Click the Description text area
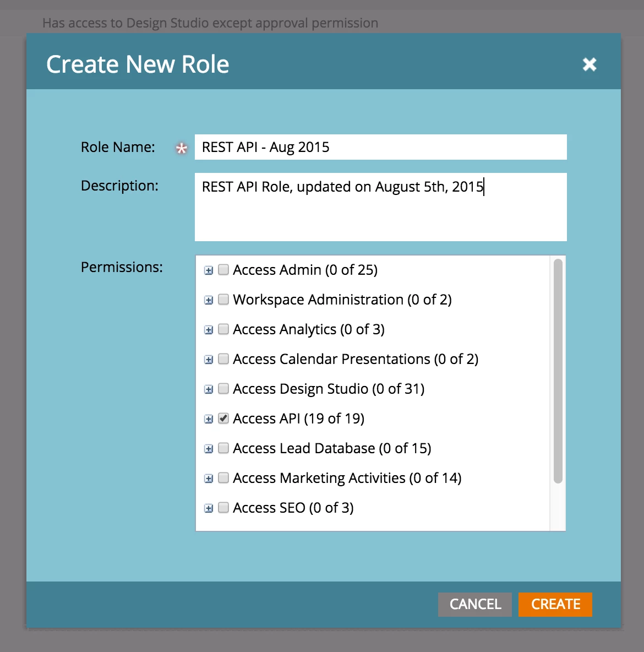This screenshot has height=652, width=644. (x=380, y=207)
